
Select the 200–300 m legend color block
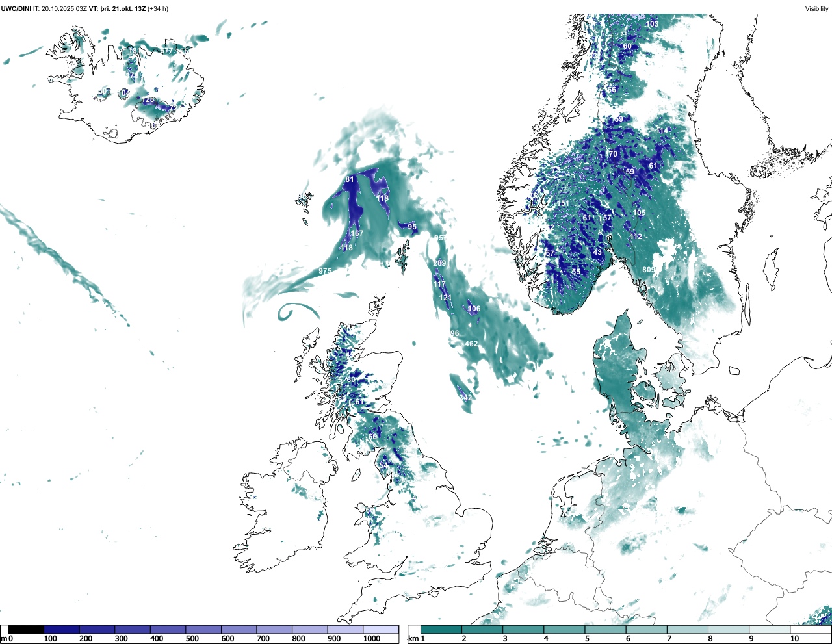[x=97, y=629]
